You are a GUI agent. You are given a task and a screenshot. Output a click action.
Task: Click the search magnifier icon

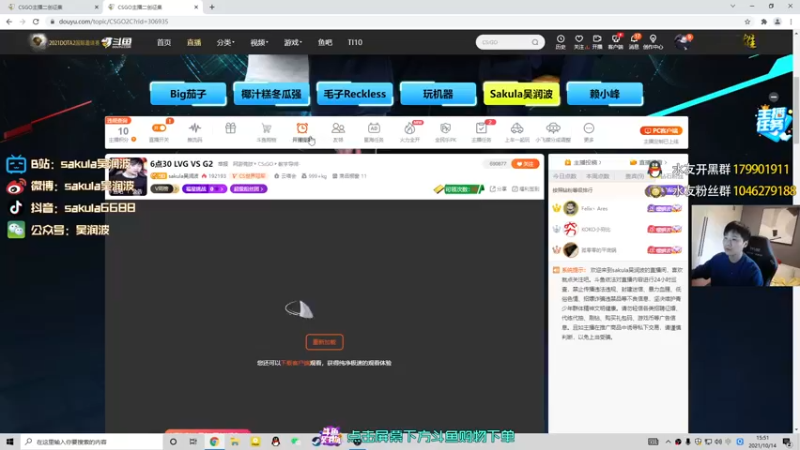pyautogui.click(x=535, y=42)
